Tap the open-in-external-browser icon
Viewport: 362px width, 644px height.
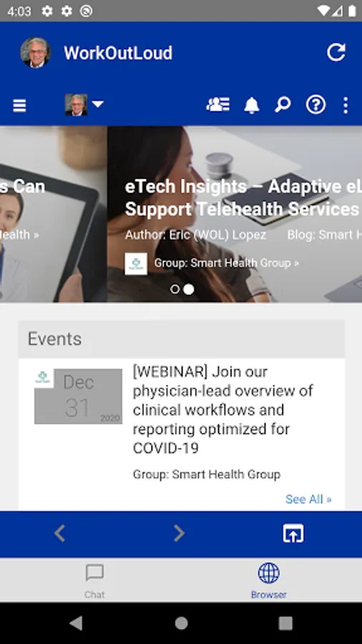coord(293,534)
